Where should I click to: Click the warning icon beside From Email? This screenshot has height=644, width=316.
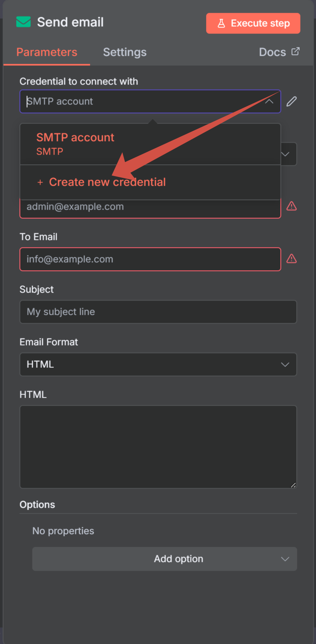click(x=292, y=206)
